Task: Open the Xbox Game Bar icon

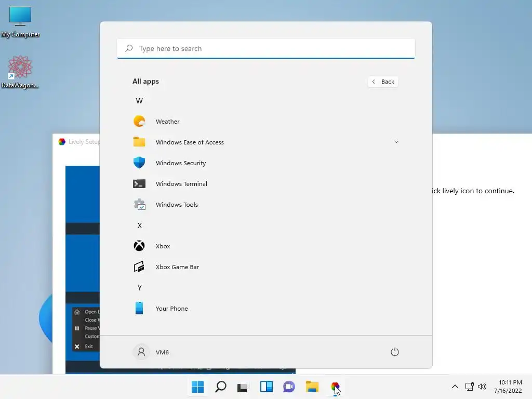Action: coord(139,267)
